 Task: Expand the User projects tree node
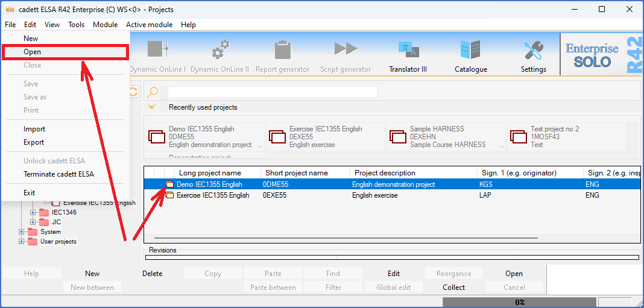coord(22,242)
